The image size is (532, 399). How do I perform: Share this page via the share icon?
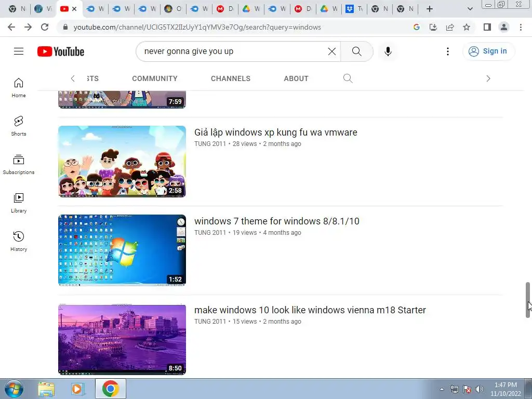(x=450, y=27)
